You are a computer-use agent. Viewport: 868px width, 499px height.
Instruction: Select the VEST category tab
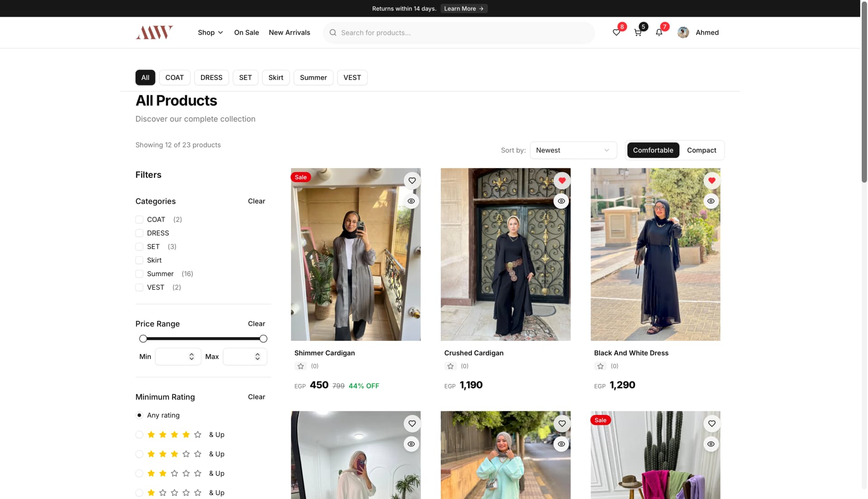click(352, 78)
